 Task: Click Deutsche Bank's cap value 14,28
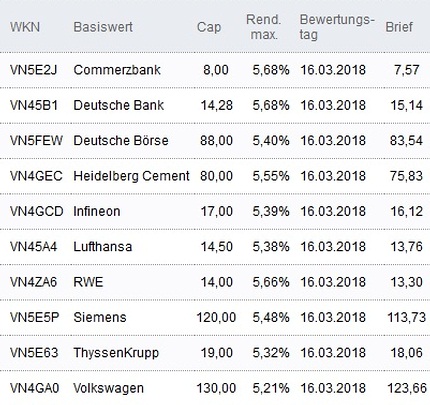217,105
